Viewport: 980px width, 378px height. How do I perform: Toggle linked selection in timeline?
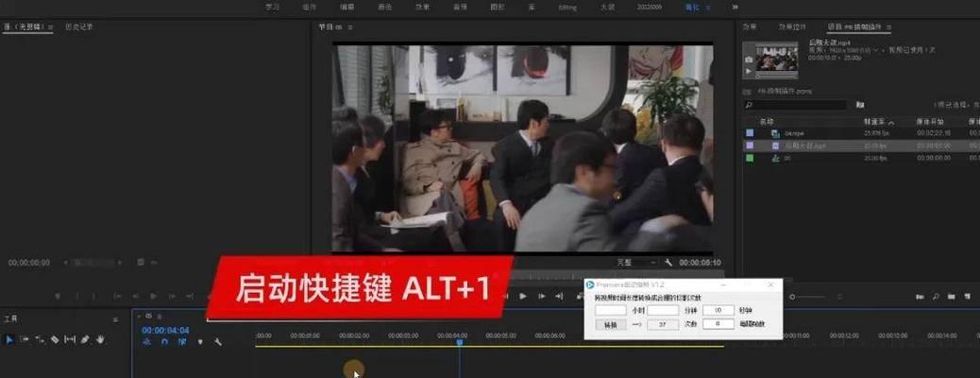[182, 342]
